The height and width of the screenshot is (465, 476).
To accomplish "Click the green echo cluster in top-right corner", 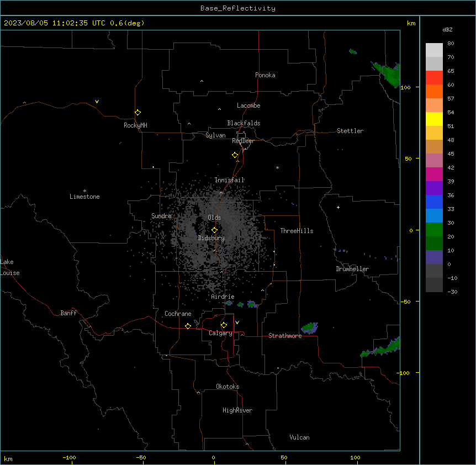I will click(x=387, y=73).
